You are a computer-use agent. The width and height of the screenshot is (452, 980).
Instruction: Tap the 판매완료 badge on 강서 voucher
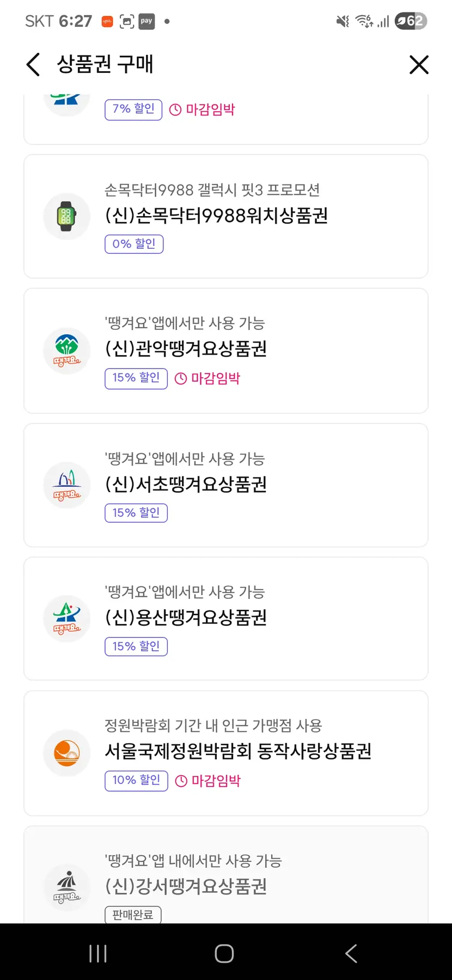tap(133, 915)
